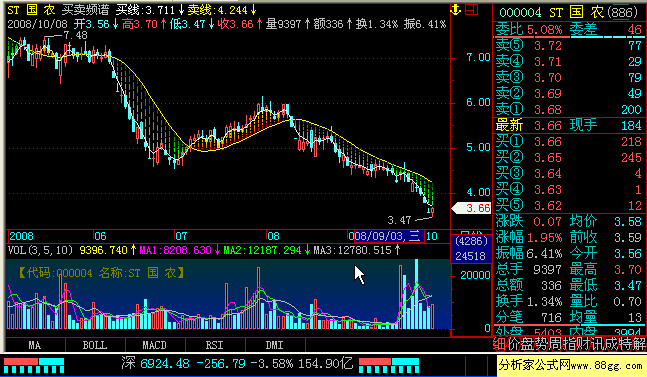
Task: Open the MACD indicator tab
Action: 155,345
